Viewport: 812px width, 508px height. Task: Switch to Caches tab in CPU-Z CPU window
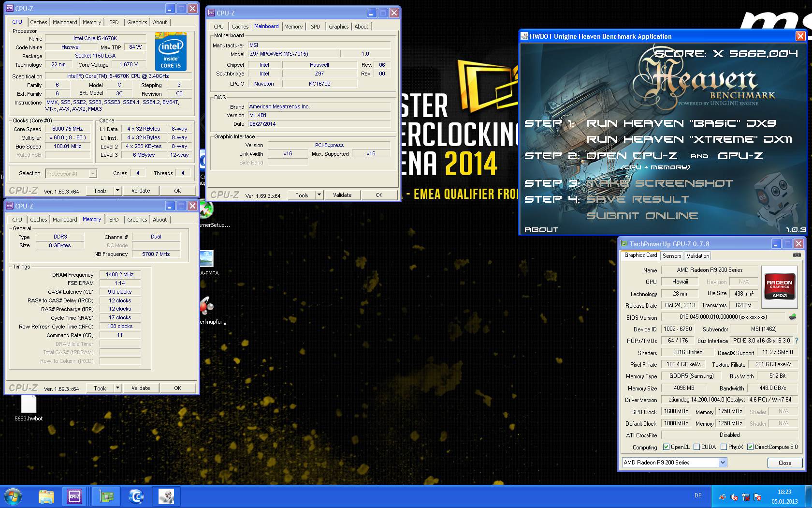(x=39, y=22)
